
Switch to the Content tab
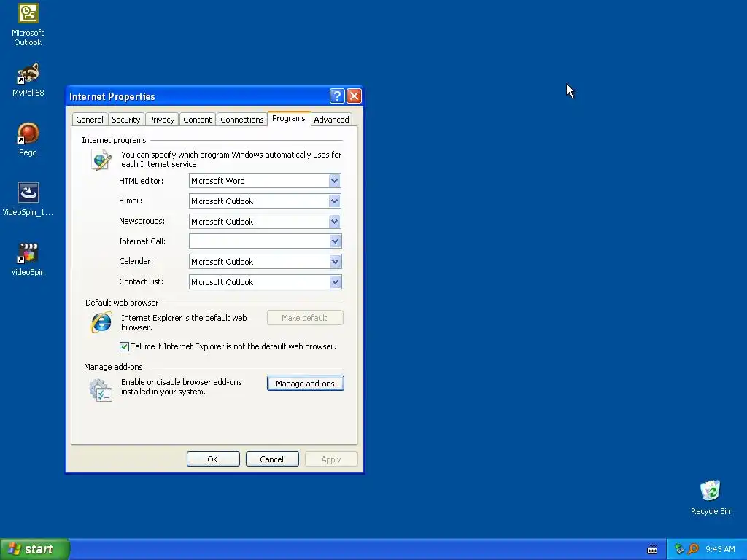click(x=197, y=120)
